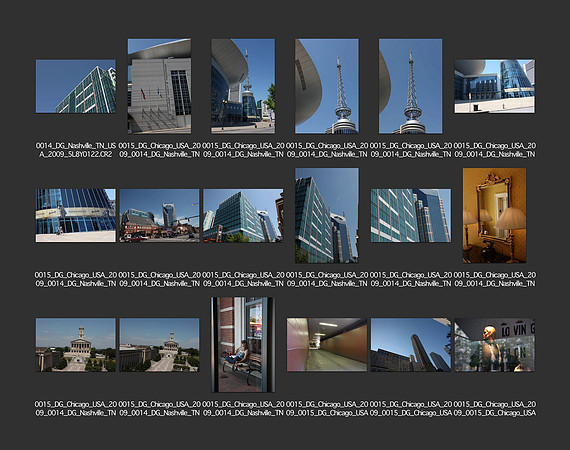The width and height of the screenshot is (570, 450).
Task: Select the teal glass building corner thumbnail
Action: click(76, 87)
